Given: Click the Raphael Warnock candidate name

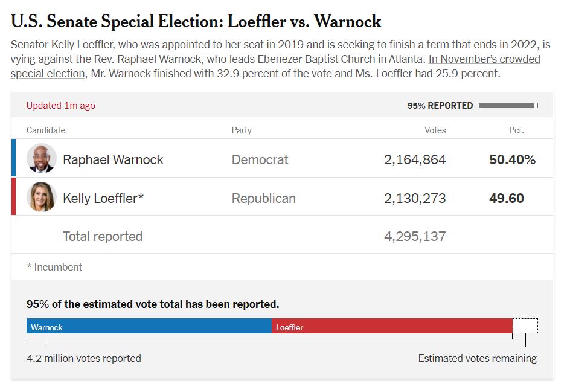Looking at the screenshot, I should point(113,160).
